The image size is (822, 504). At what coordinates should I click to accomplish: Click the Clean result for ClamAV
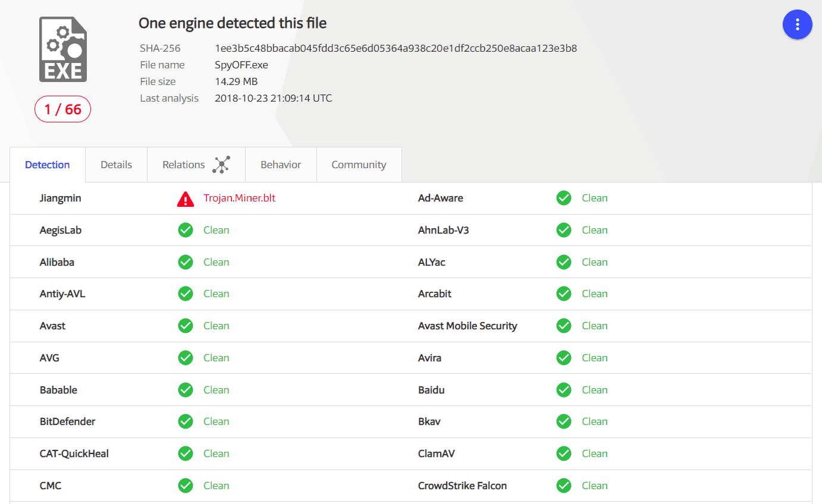pyautogui.click(x=595, y=453)
